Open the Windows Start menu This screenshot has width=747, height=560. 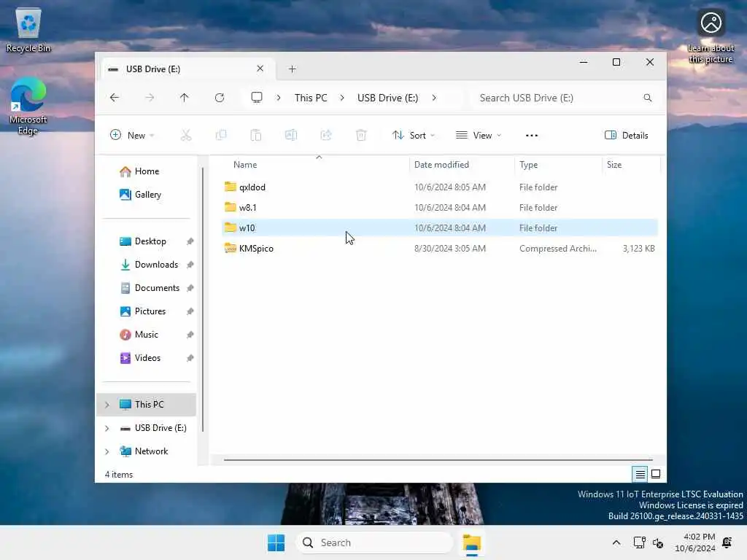click(x=276, y=542)
